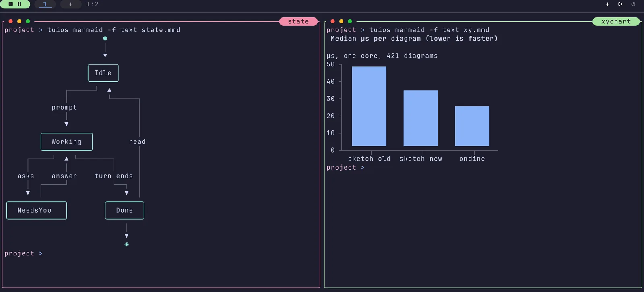Switch to workspace tab 1
Screen dimensions: 644x292
tap(45, 4)
